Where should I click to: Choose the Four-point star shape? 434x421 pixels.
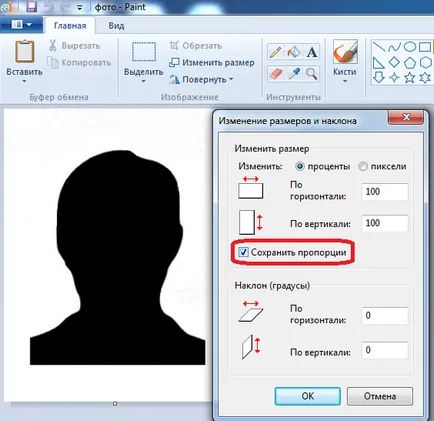[x=394, y=77]
